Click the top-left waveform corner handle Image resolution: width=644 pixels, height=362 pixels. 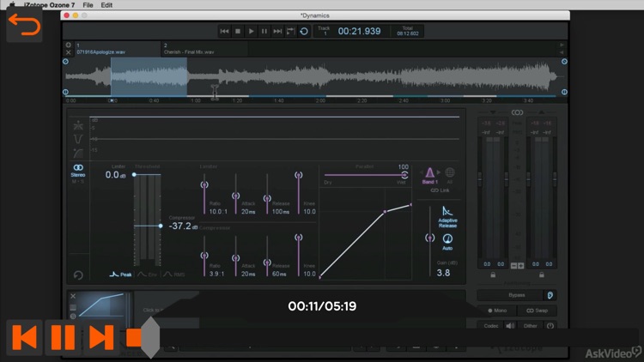[x=66, y=62]
